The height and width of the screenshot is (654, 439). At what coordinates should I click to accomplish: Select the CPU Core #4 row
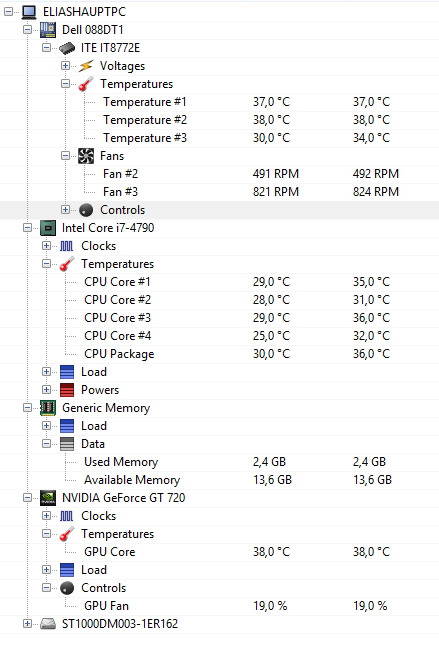pos(219,336)
